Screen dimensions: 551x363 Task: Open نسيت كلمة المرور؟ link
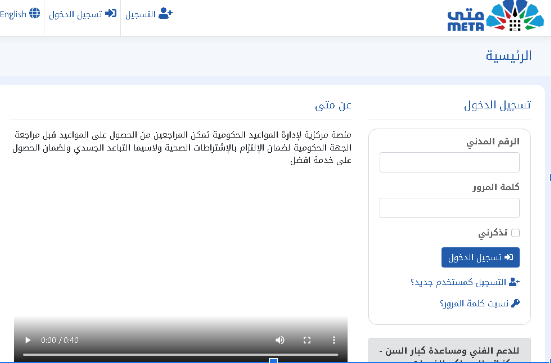[x=480, y=303]
